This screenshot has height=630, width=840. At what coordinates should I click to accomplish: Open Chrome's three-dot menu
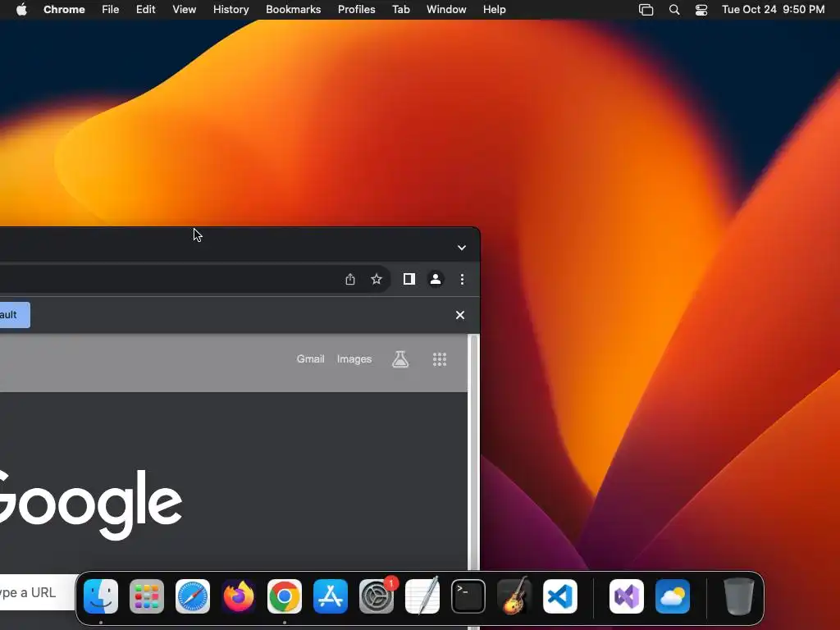[x=463, y=279]
